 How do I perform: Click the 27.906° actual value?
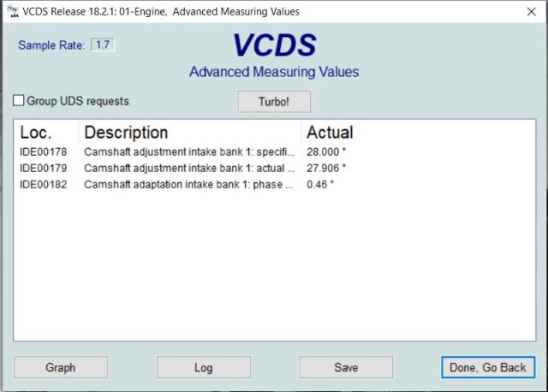[326, 168]
